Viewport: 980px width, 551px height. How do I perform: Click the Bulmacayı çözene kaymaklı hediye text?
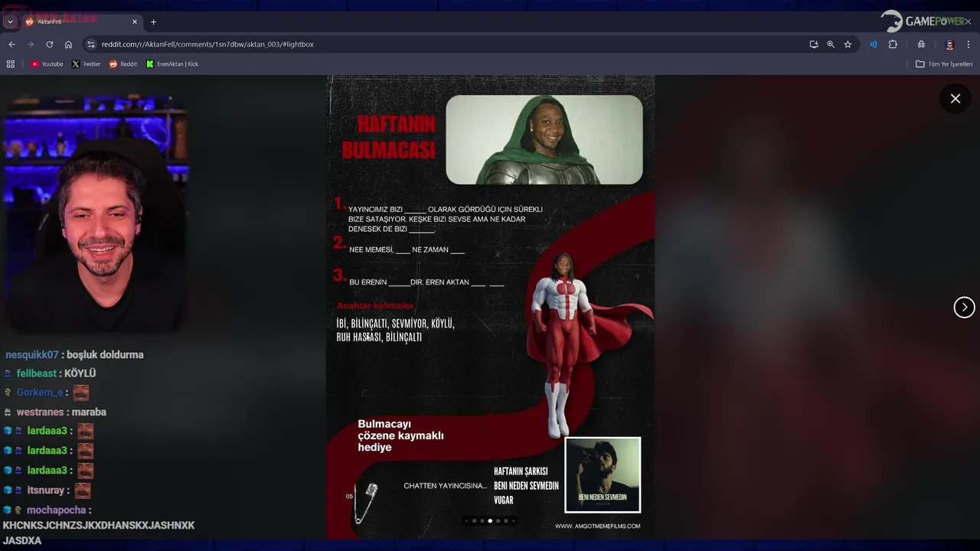point(400,435)
